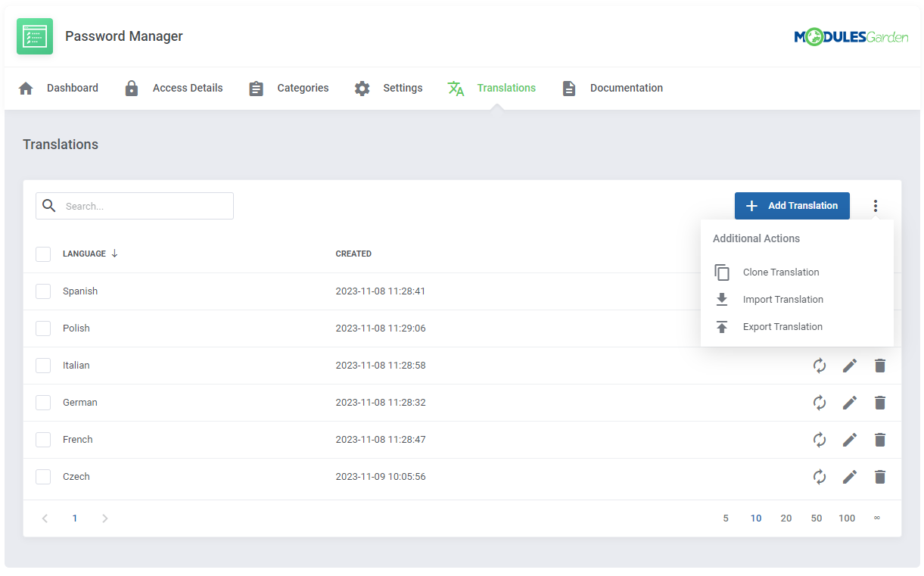
Task: Click the Export Translation upload icon
Action: [722, 327]
